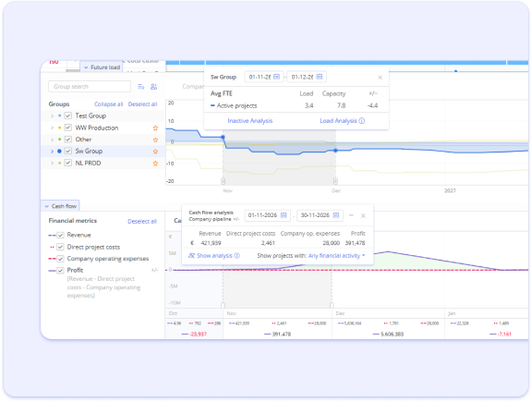Open calendar for Sw Group start date
This screenshot has height=402, width=532.
point(276,77)
